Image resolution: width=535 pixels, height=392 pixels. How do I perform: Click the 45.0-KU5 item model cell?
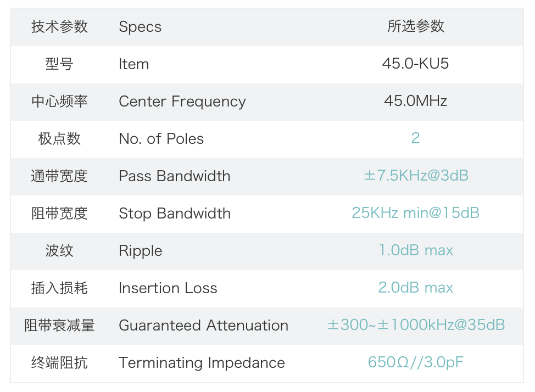(x=415, y=64)
